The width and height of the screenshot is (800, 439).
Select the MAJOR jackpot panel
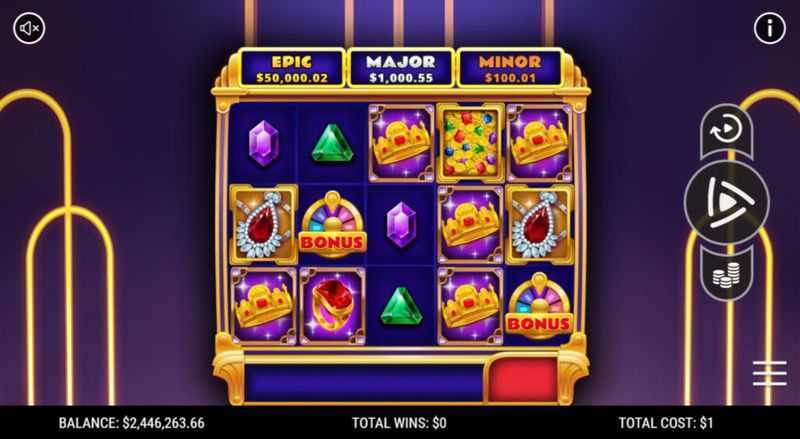tap(401, 69)
